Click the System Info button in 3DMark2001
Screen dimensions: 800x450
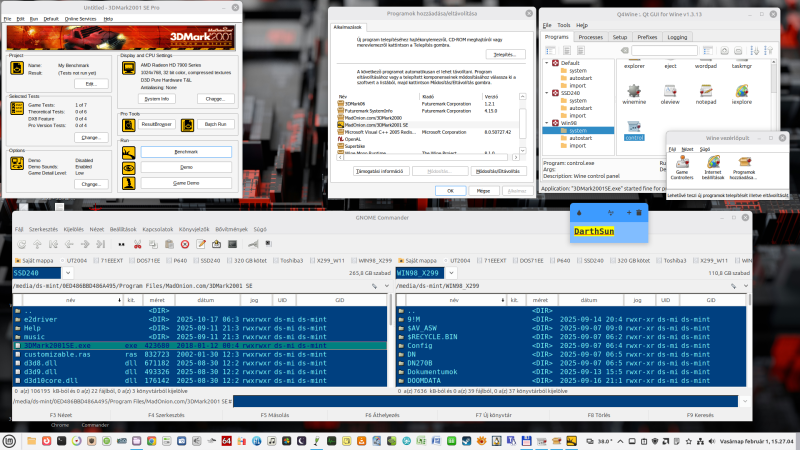157,99
